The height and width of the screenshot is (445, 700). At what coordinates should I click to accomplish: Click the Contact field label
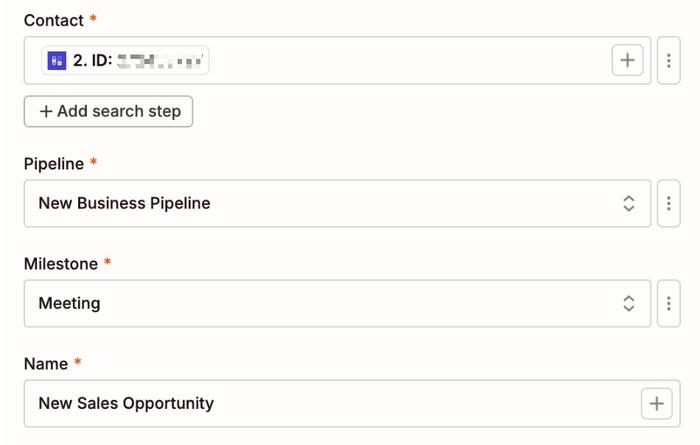(53, 20)
